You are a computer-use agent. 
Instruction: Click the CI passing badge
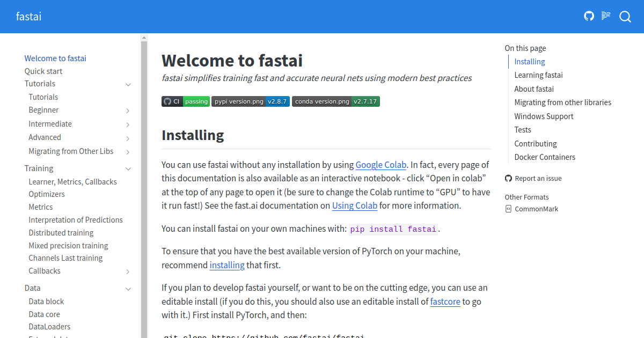pyautogui.click(x=185, y=101)
